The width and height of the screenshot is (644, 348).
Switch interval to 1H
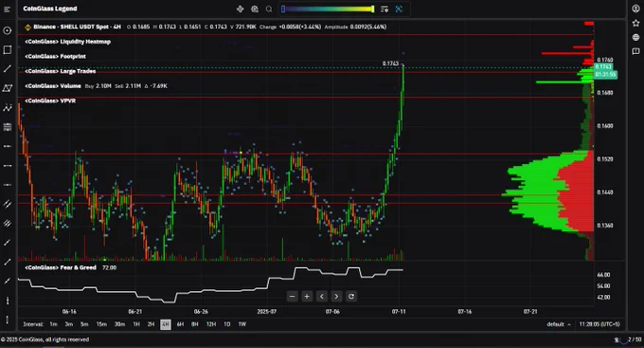(136, 324)
